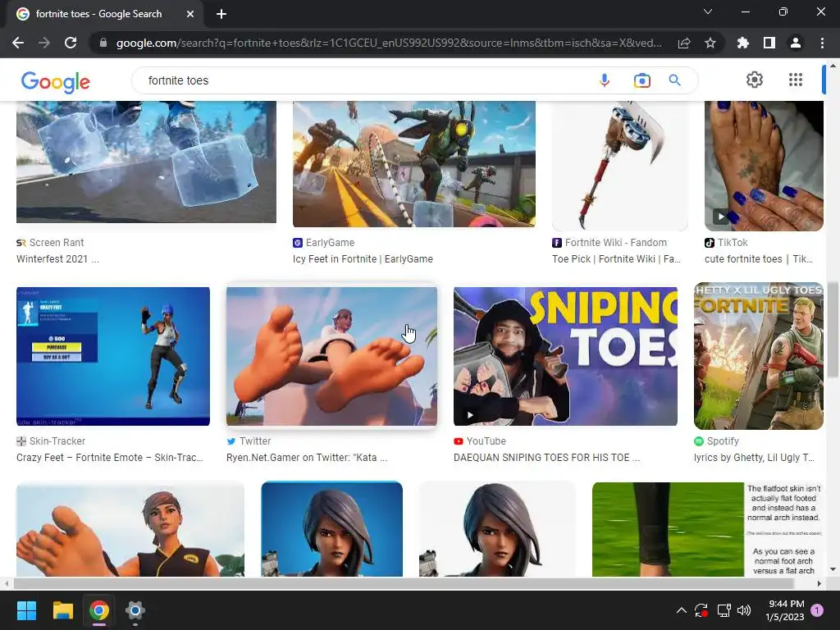
Task: Submit search with magnifier icon
Action: tap(675, 80)
